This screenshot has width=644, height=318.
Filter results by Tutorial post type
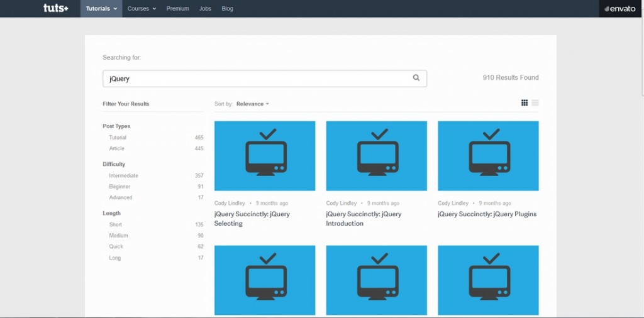[x=118, y=138]
